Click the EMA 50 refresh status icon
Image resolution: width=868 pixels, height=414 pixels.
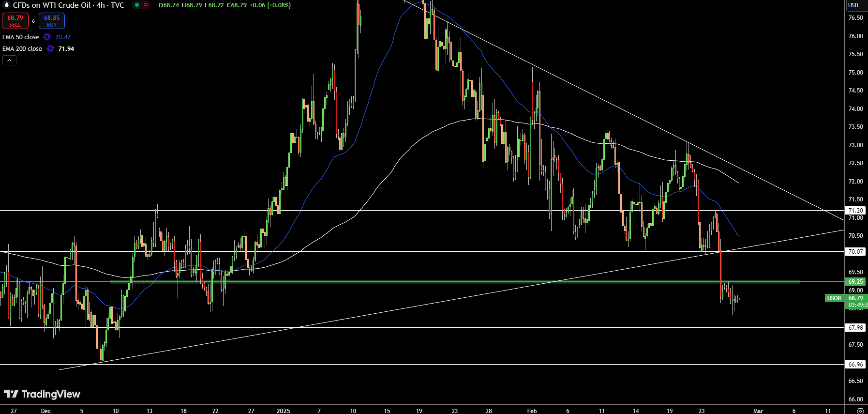[x=47, y=37]
